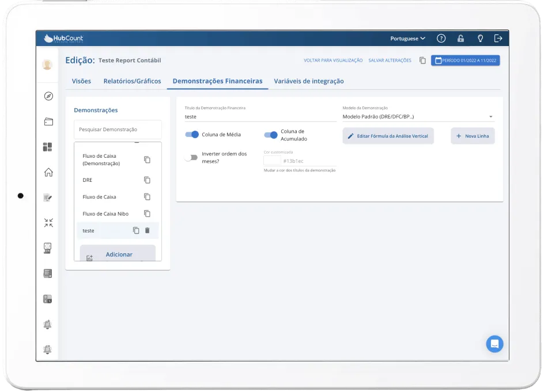Screen dimensions: 544x392
Task: Duplicate the teste demonstration
Action: pyautogui.click(x=136, y=230)
